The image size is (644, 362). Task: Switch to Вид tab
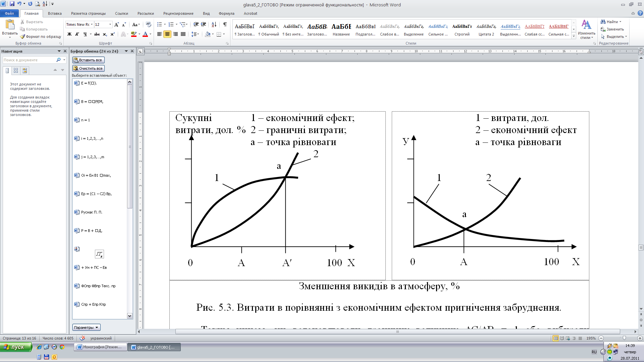pyautogui.click(x=206, y=13)
